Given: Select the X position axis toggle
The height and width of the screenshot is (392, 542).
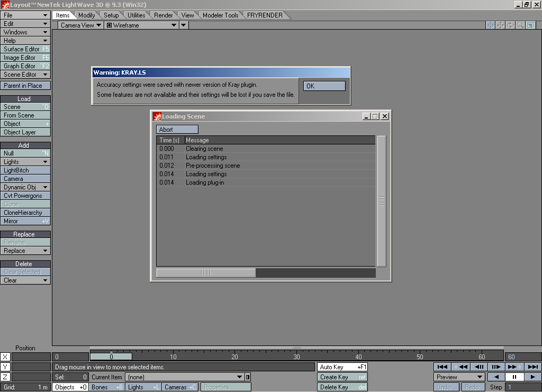Looking at the screenshot, I should [5, 357].
